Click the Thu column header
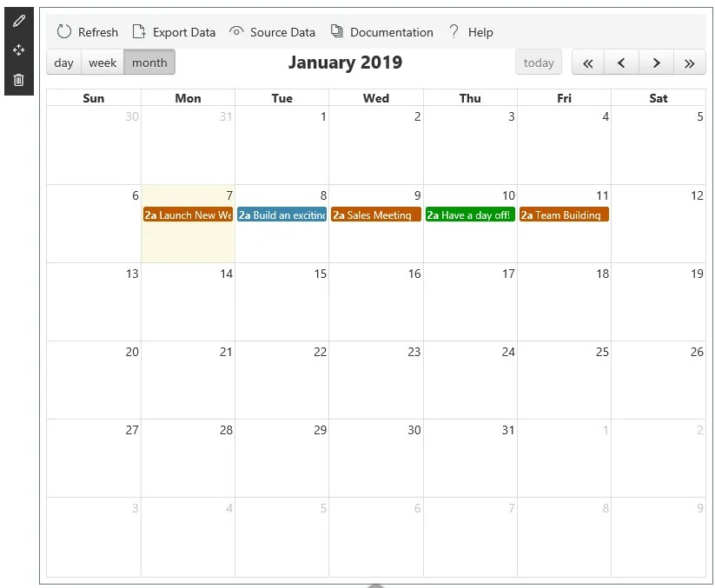The image size is (715, 588). tap(470, 98)
